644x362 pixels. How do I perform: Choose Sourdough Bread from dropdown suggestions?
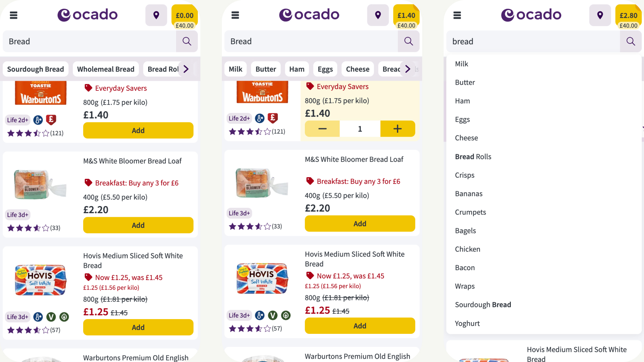point(483,305)
